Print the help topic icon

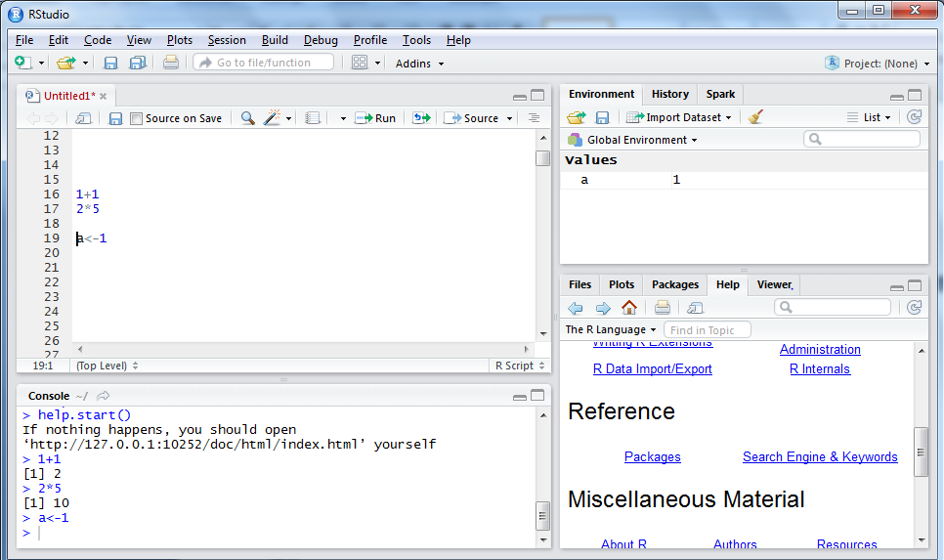(663, 308)
